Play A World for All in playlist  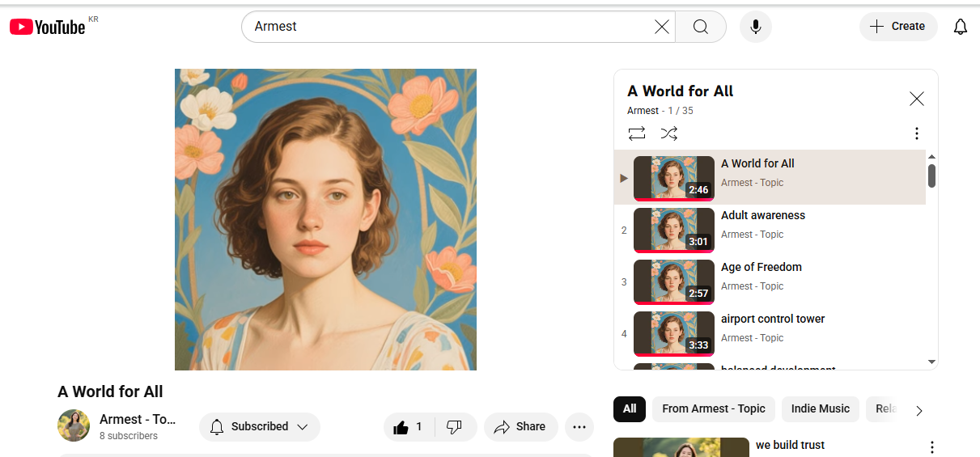pos(770,177)
